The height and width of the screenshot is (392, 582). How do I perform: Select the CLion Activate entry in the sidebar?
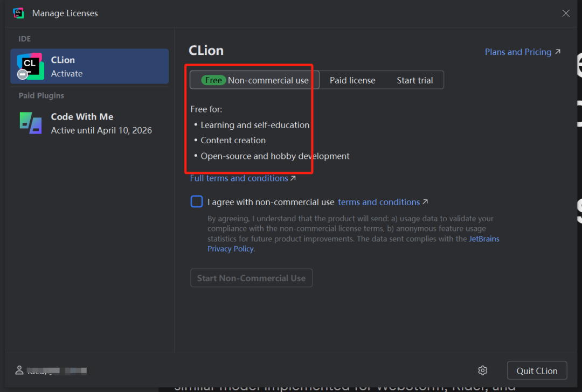coord(89,66)
